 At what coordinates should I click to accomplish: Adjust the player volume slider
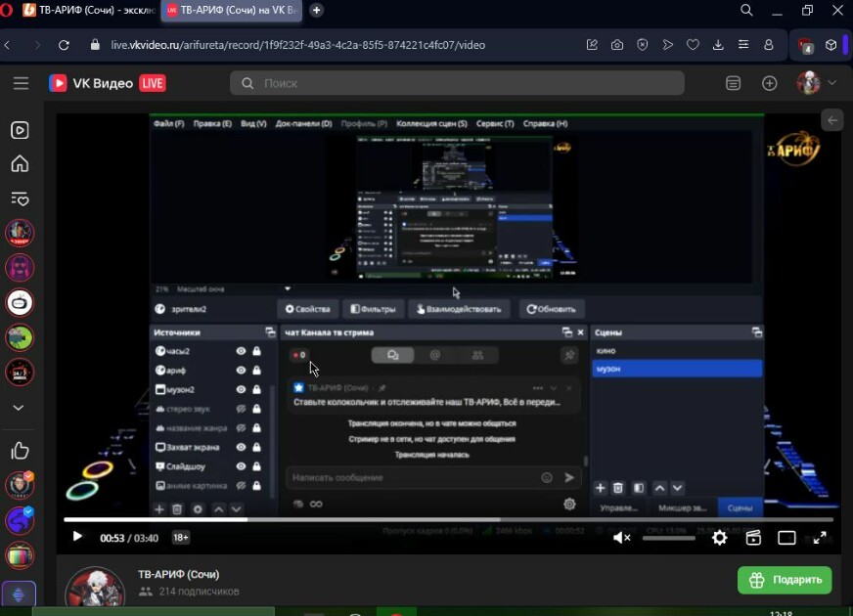(x=668, y=538)
